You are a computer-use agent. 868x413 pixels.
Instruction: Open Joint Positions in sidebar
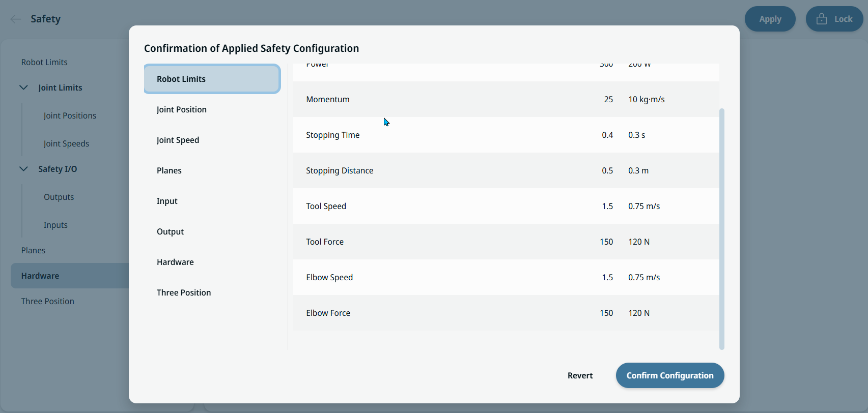(x=70, y=115)
